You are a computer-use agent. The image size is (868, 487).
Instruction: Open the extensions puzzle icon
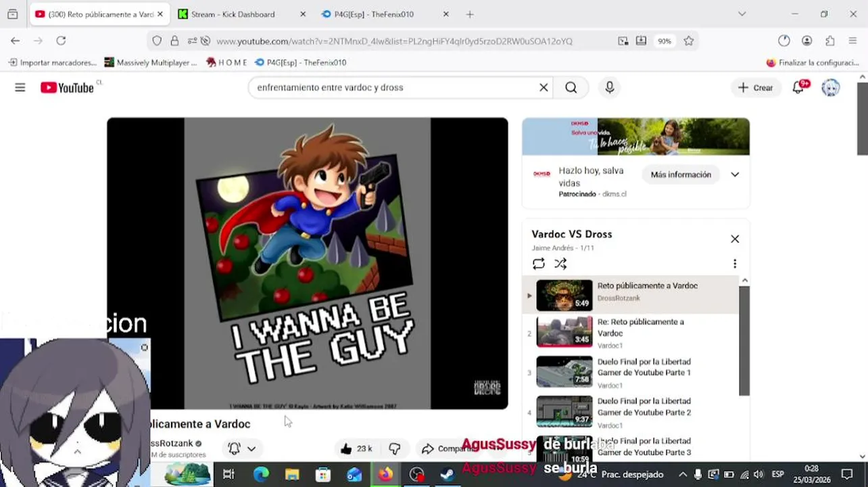(x=830, y=41)
